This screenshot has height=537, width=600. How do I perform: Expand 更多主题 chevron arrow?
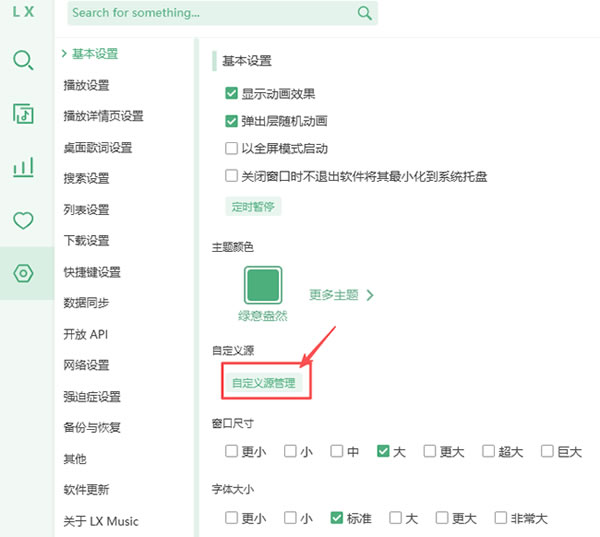370,295
